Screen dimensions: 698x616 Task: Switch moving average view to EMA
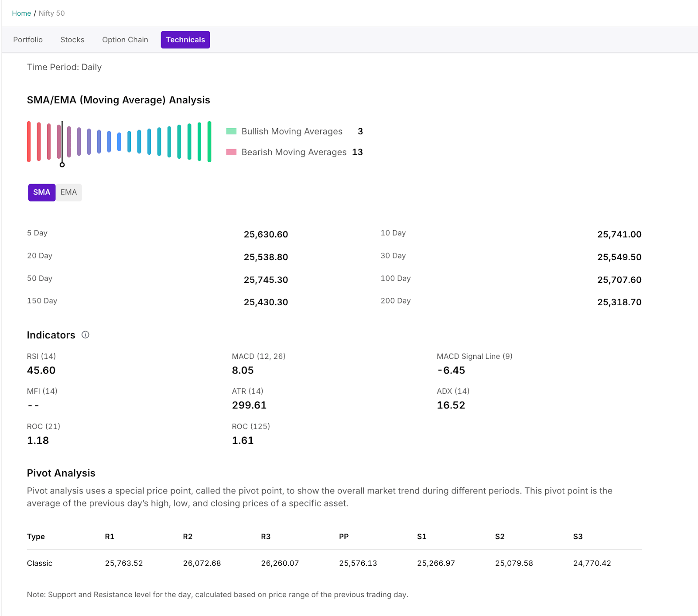click(x=68, y=192)
